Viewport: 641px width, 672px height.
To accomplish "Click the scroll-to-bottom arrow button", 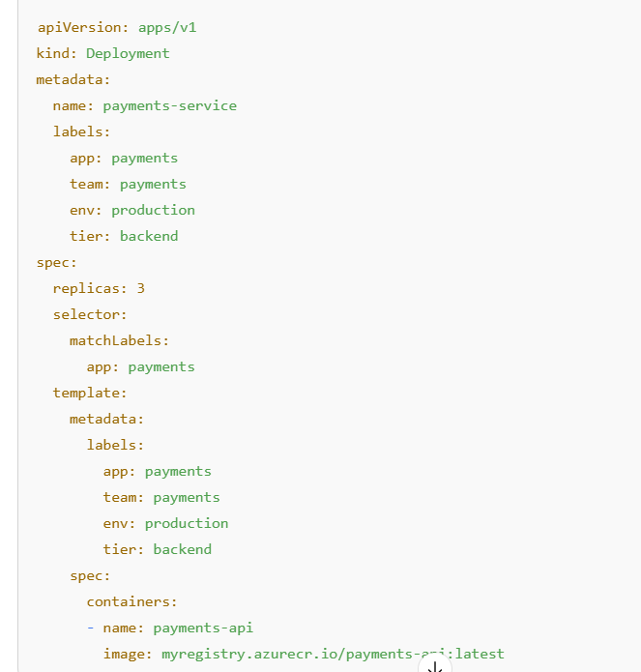I will [x=435, y=667].
